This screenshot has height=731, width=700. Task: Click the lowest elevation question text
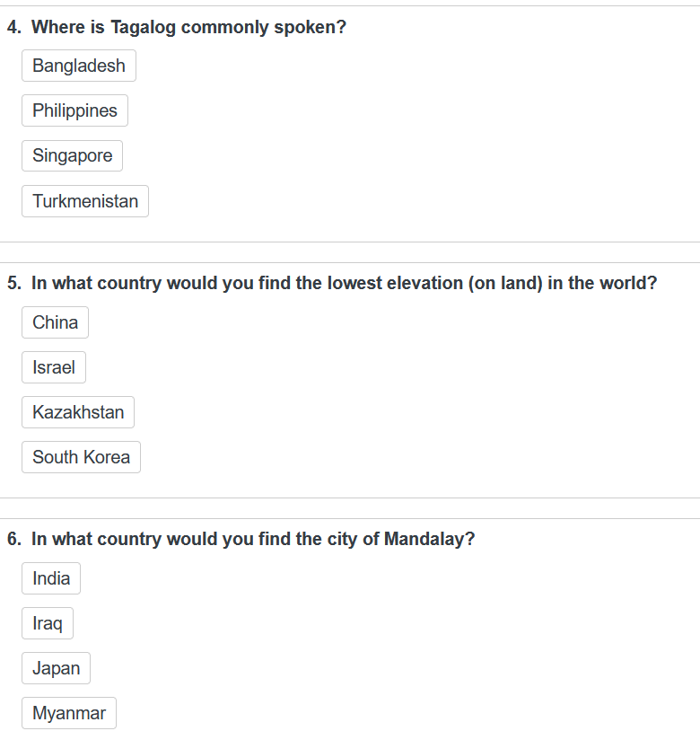tap(345, 284)
